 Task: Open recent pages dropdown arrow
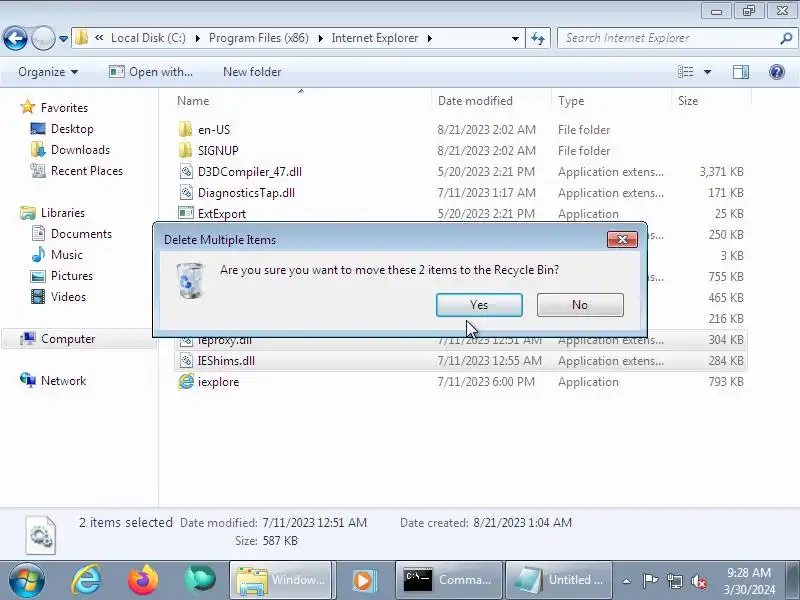coord(63,39)
